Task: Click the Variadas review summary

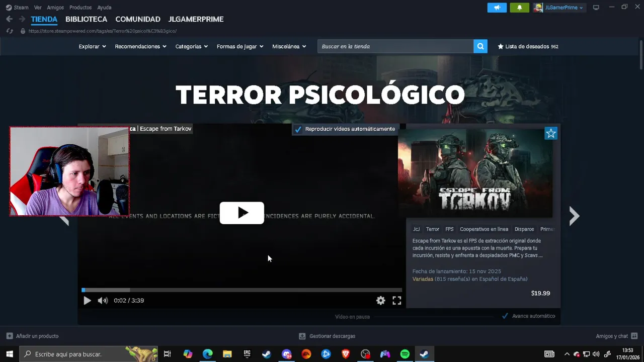Action: pyautogui.click(x=423, y=279)
